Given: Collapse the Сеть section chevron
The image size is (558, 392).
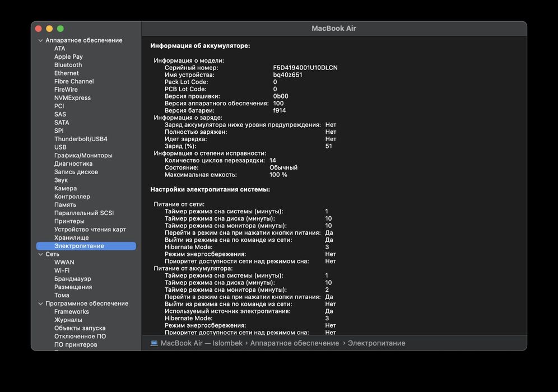Looking at the screenshot, I should tap(40, 254).
